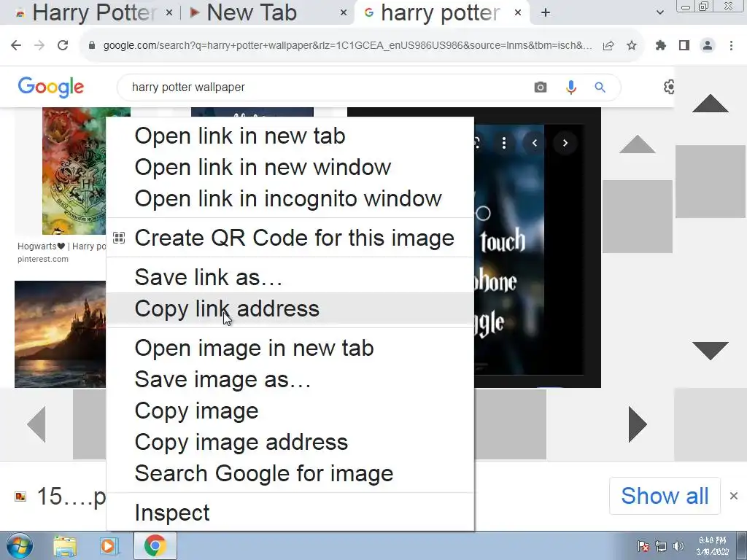Image resolution: width=747 pixels, height=560 pixels.
Task: Select Open link in new tab
Action: pyautogui.click(x=290, y=136)
